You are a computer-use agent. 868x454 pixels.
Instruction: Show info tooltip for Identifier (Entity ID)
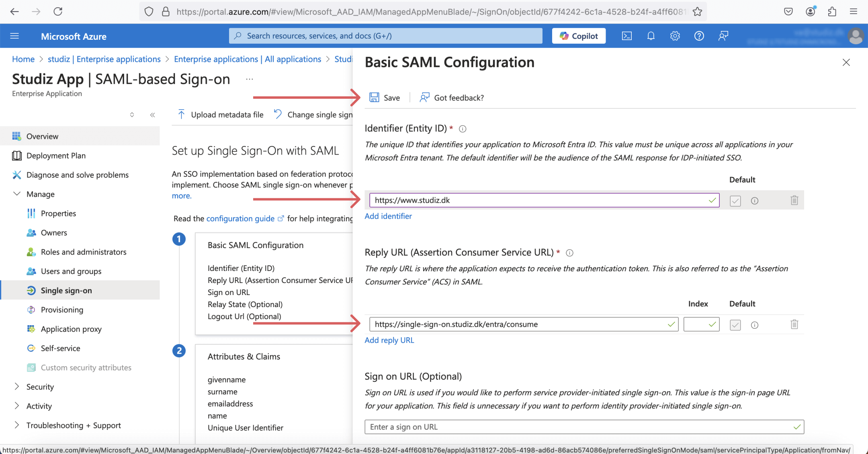pos(463,129)
